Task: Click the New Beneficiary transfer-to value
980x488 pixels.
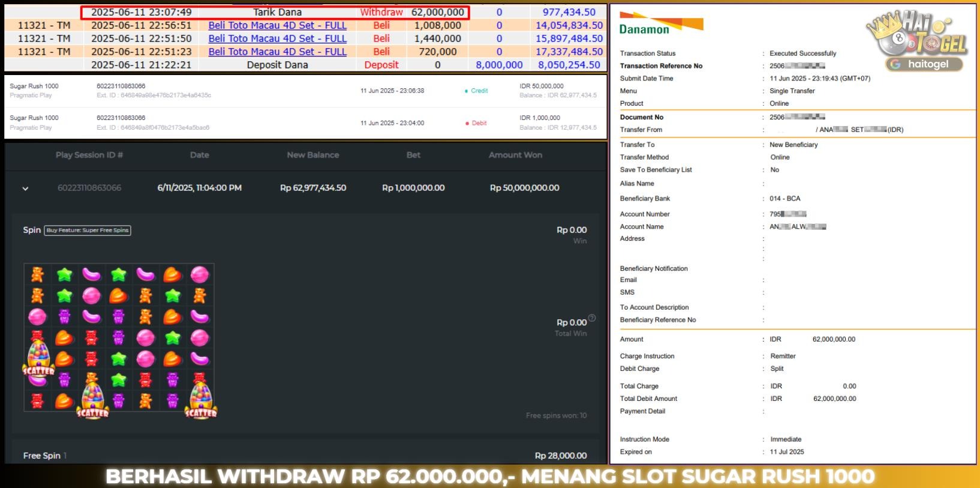Action: 793,145
